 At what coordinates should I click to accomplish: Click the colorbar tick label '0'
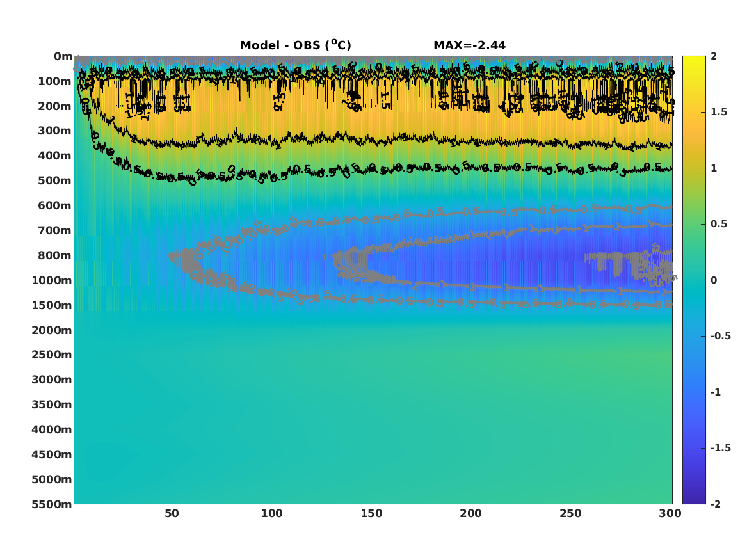point(714,280)
